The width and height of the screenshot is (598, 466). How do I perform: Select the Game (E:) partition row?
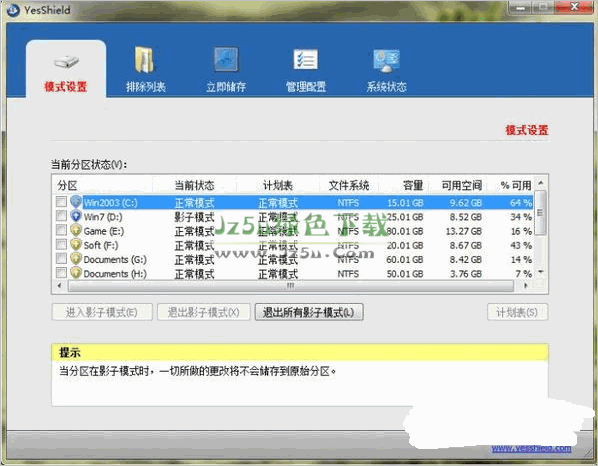click(x=294, y=231)
